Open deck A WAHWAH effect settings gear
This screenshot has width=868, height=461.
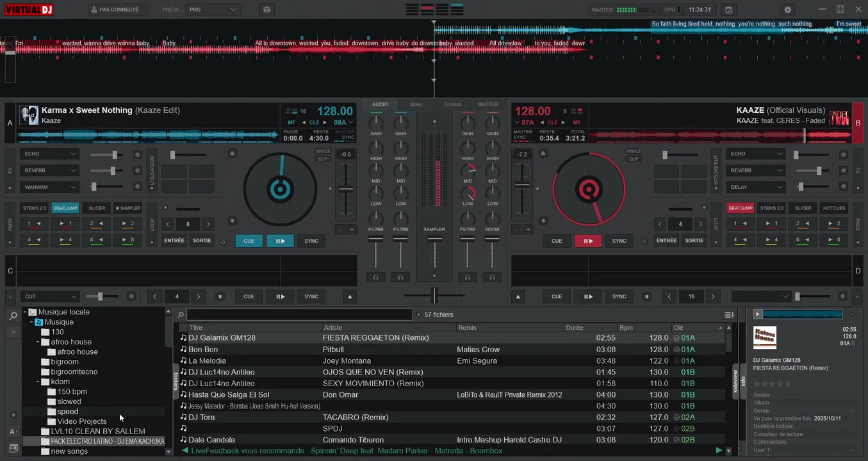pyautogui.click(x=136, y=186)
